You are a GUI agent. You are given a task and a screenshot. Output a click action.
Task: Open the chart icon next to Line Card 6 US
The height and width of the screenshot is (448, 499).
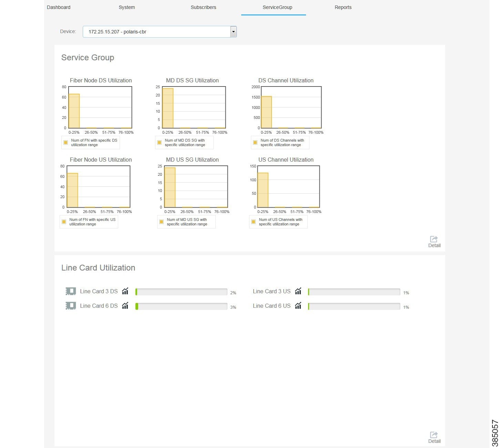298,306
